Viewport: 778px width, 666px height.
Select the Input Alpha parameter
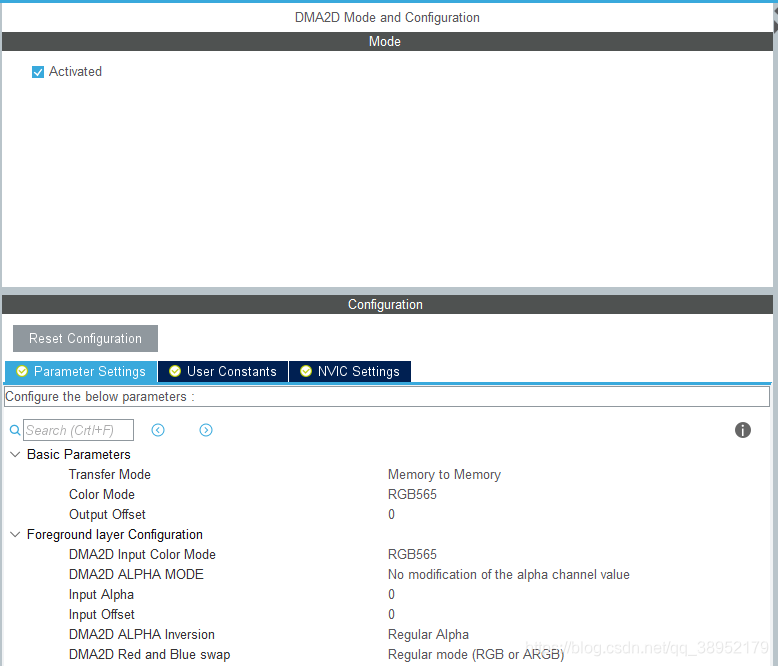coord(101,594)
